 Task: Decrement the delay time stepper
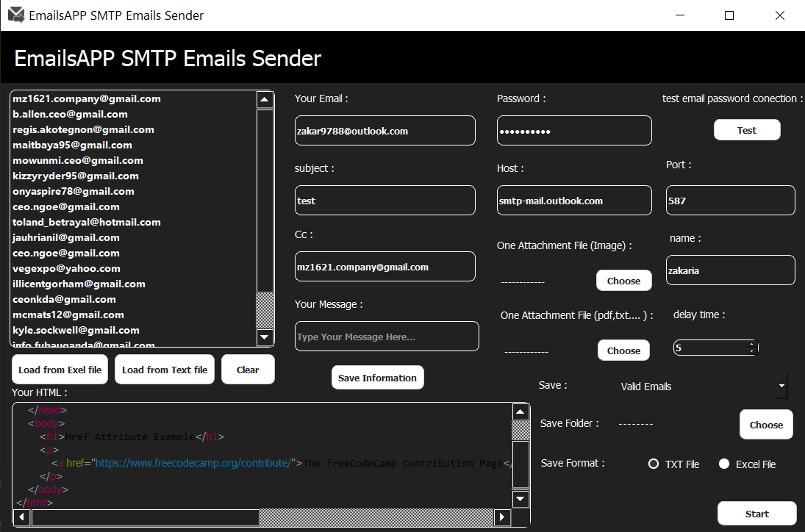751,351
